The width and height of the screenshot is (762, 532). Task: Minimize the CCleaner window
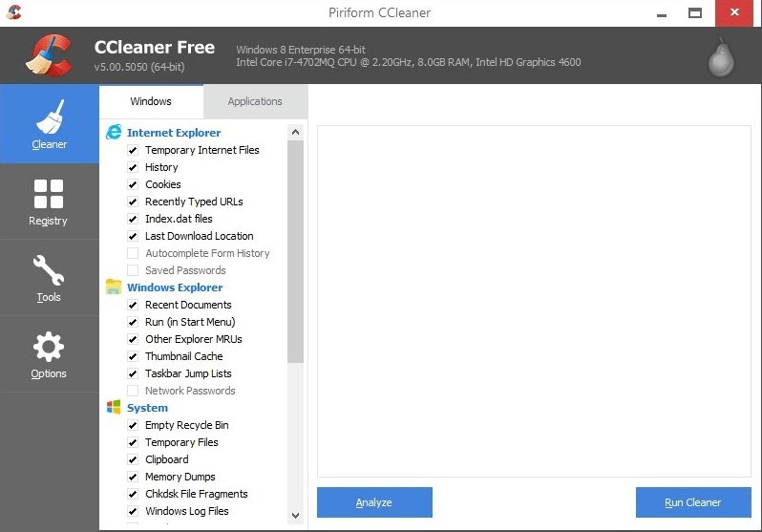coord(662,13)
